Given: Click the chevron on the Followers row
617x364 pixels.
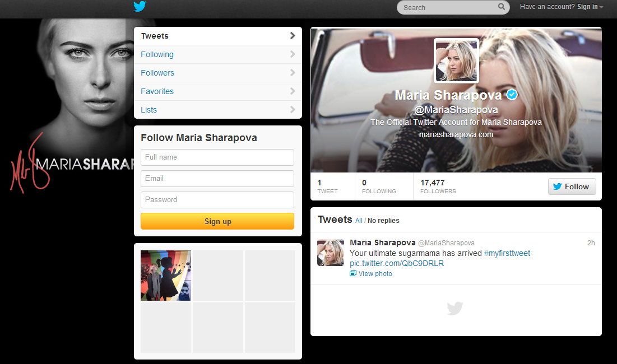Looking at the screenshot, I should (293, 73).
